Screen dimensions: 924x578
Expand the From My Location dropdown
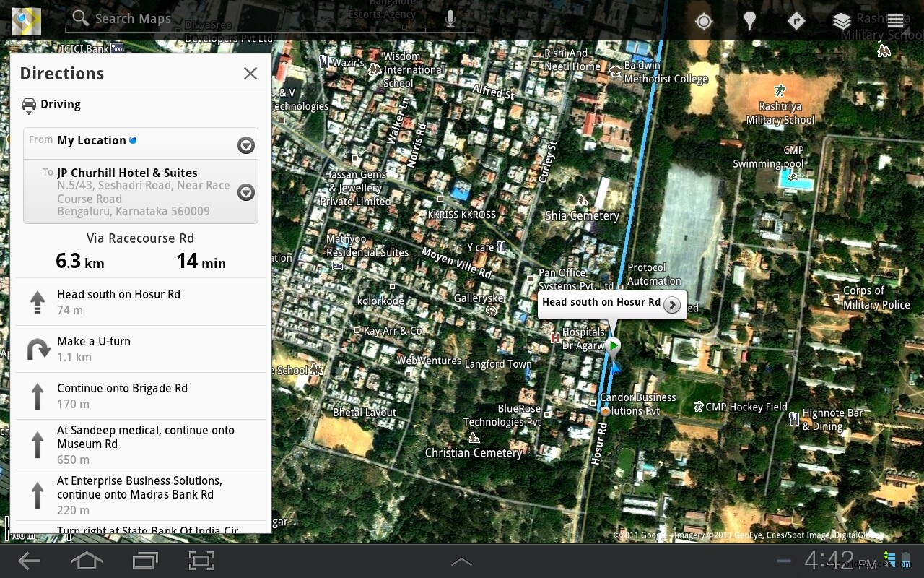pyautogui.click(x=246, y=145)
